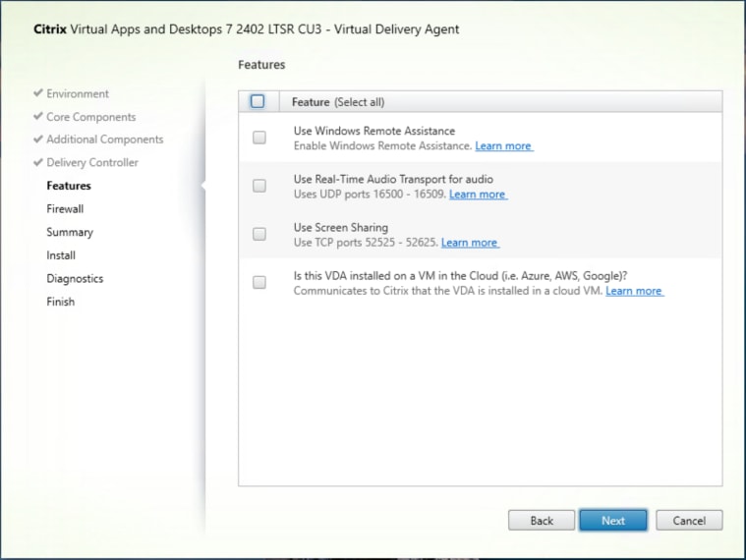Click 'Enable Windows Remote Assistance.' description text

382,146
